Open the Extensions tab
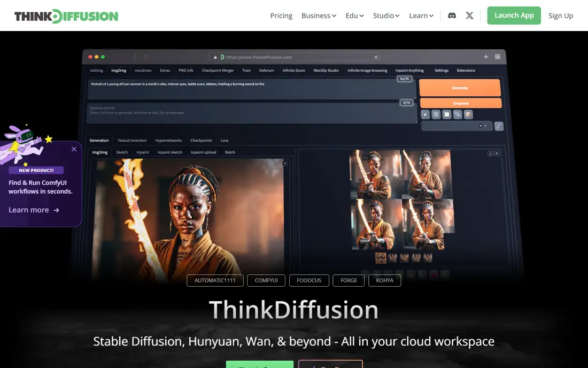This screenshot has width=588, height=368. (466, 70)
